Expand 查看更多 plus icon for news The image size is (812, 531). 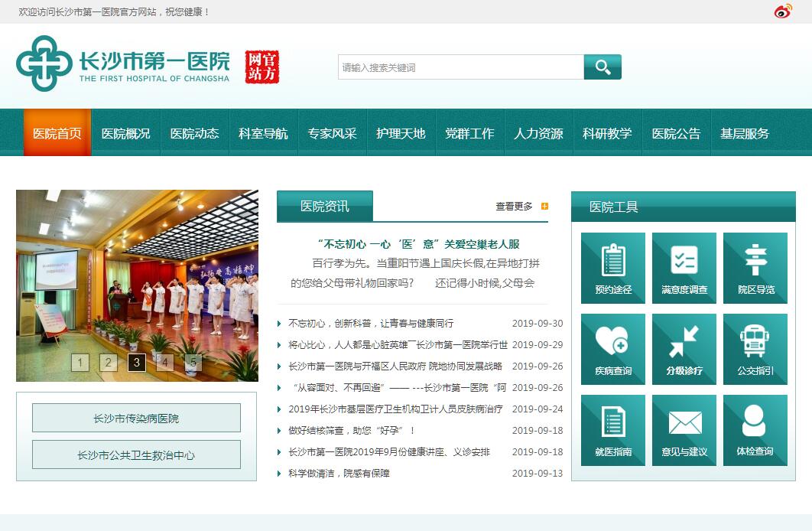544,206
